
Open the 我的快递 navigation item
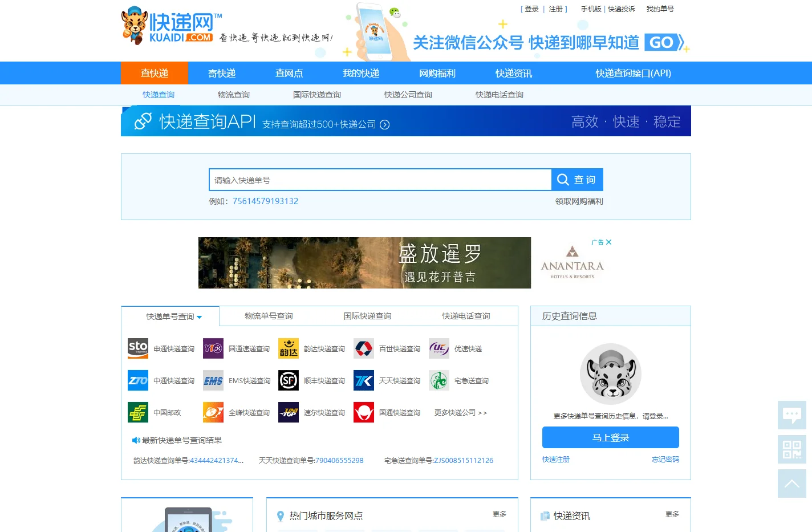point(361,73)
